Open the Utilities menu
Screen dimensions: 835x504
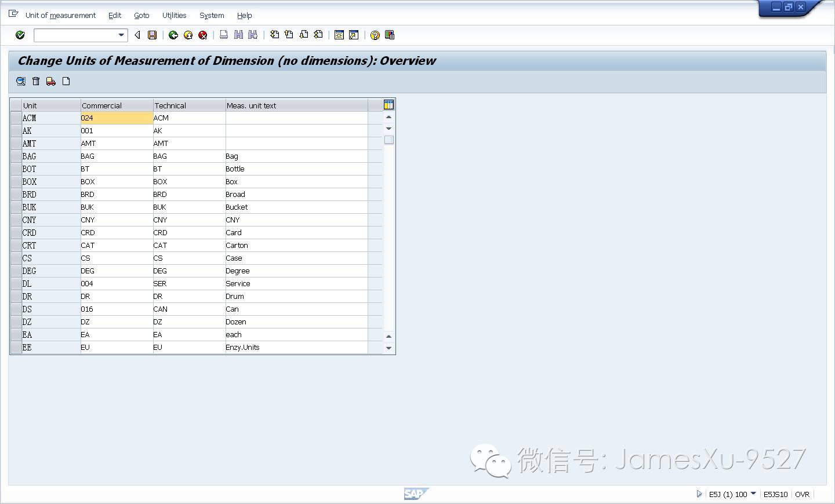point(174,16)
